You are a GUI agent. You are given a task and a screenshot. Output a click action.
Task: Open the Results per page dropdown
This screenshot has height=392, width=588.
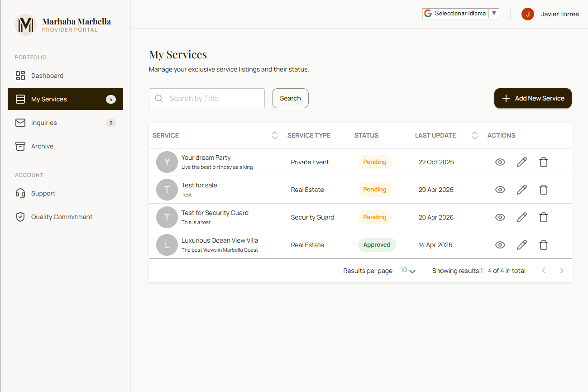tap(408, 271)
